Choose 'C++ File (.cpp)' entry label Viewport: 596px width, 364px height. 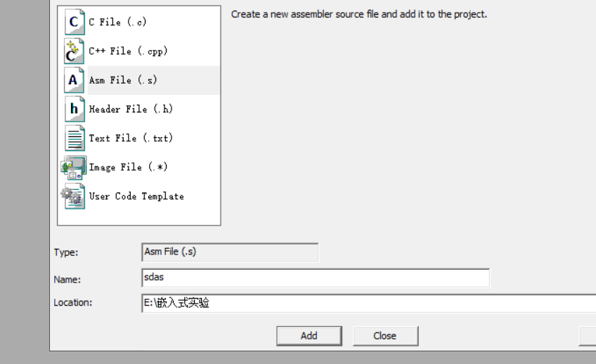coord(128,51)
